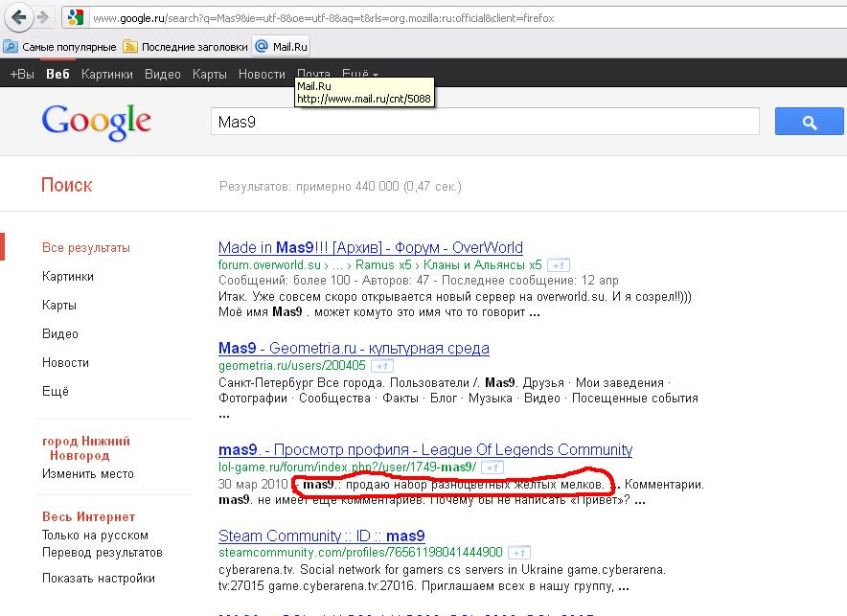Click 'Результатов: примерно 440 000' stats text
847x616 pixels.
tap(340, 186)
